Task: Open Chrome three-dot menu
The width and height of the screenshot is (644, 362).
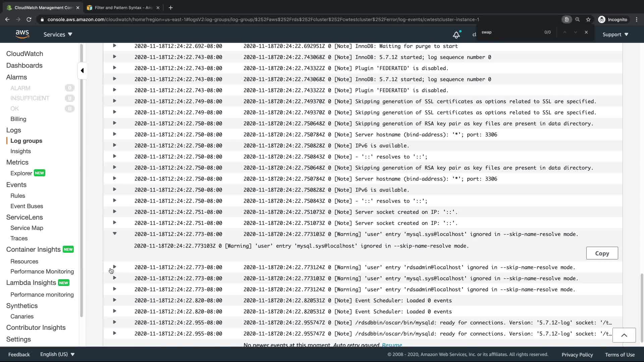Action: 637,19
